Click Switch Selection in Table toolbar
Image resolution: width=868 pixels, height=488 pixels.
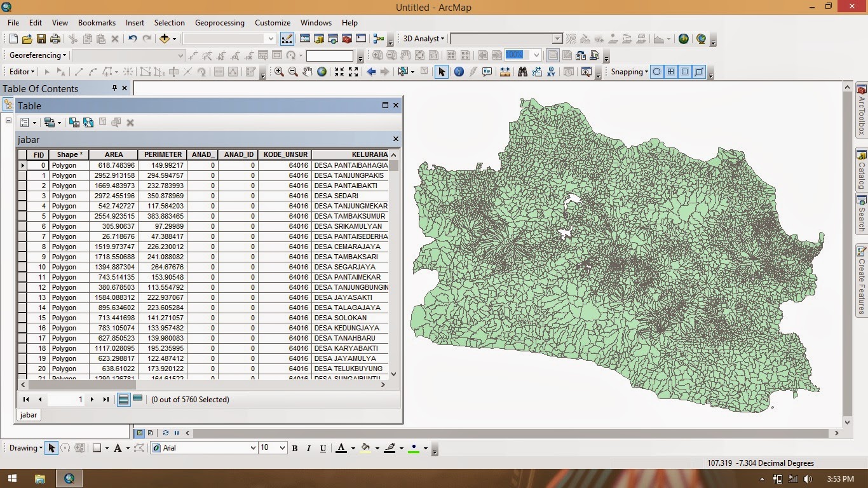click(88, 123)
